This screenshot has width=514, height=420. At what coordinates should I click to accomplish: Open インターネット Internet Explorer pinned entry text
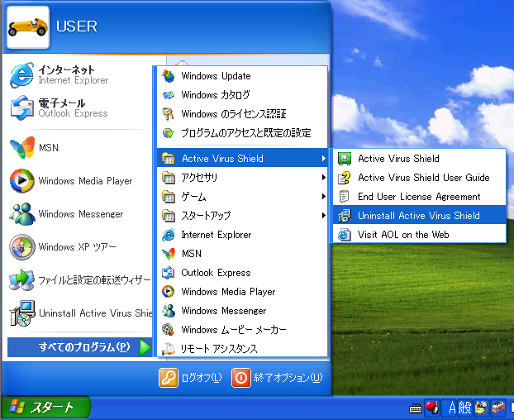pyautogui.click(x=73, y=75)
